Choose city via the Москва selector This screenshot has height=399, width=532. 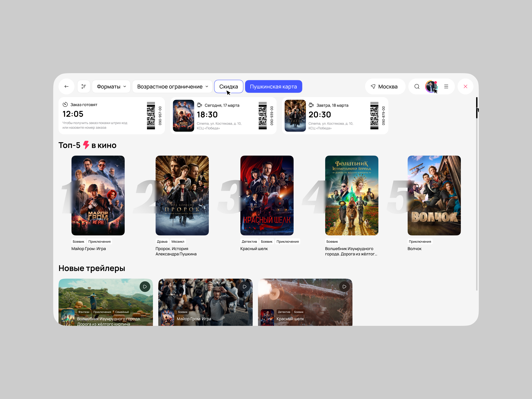(x=385, y=87)
